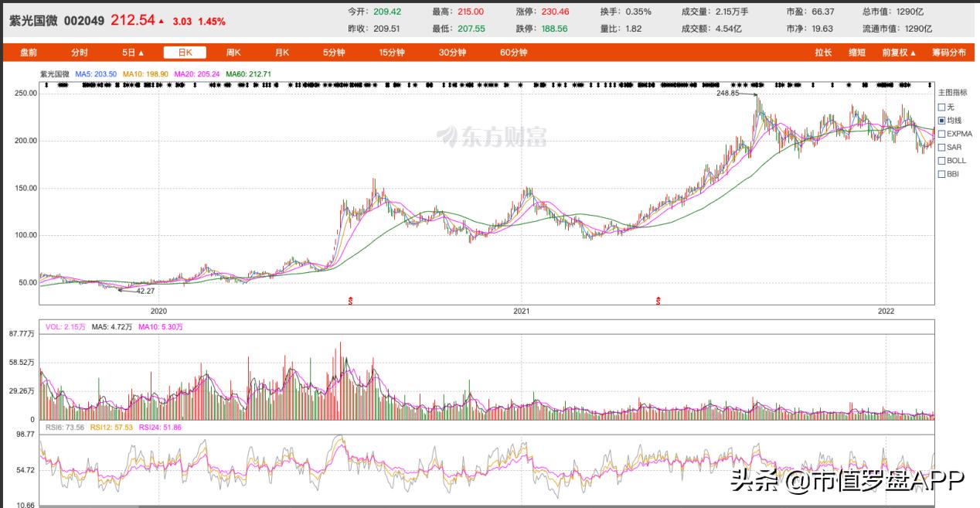
Task: Click the volume MA5: 4.72万 label
Action: [112, 327]
